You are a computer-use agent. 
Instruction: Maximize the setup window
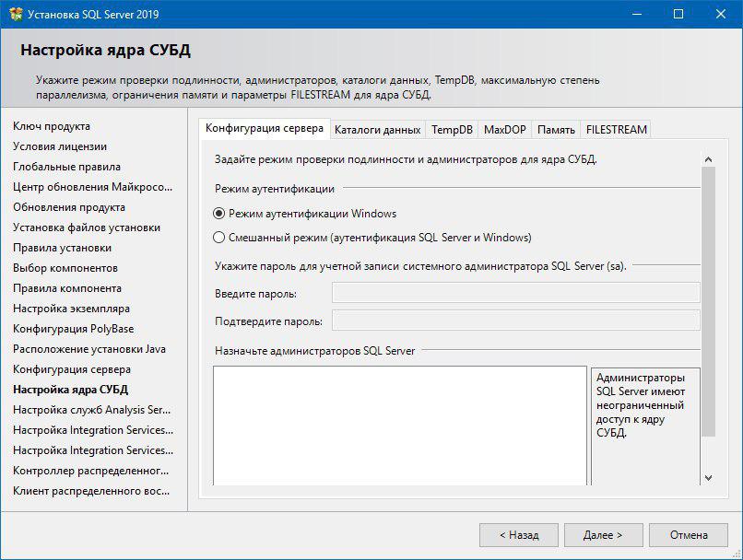pos(678,14)
